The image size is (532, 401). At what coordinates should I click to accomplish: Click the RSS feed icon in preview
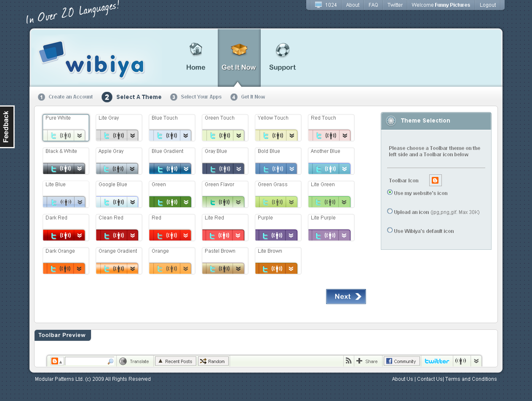click(348, 361)
